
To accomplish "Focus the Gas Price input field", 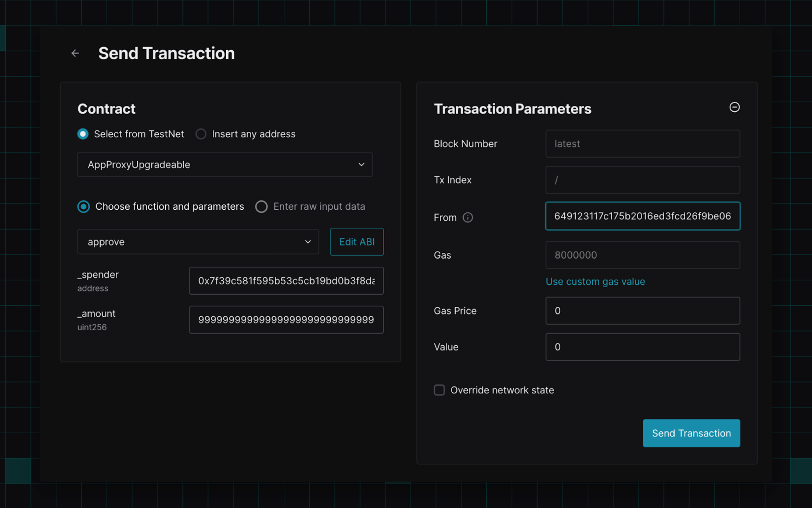I will coord(642,311).
